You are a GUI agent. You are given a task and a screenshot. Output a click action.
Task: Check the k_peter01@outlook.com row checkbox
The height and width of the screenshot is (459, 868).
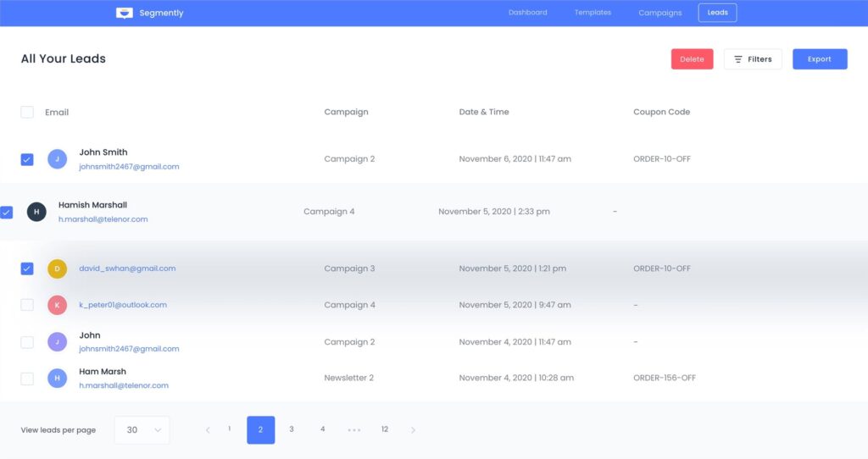coord(27,305)
